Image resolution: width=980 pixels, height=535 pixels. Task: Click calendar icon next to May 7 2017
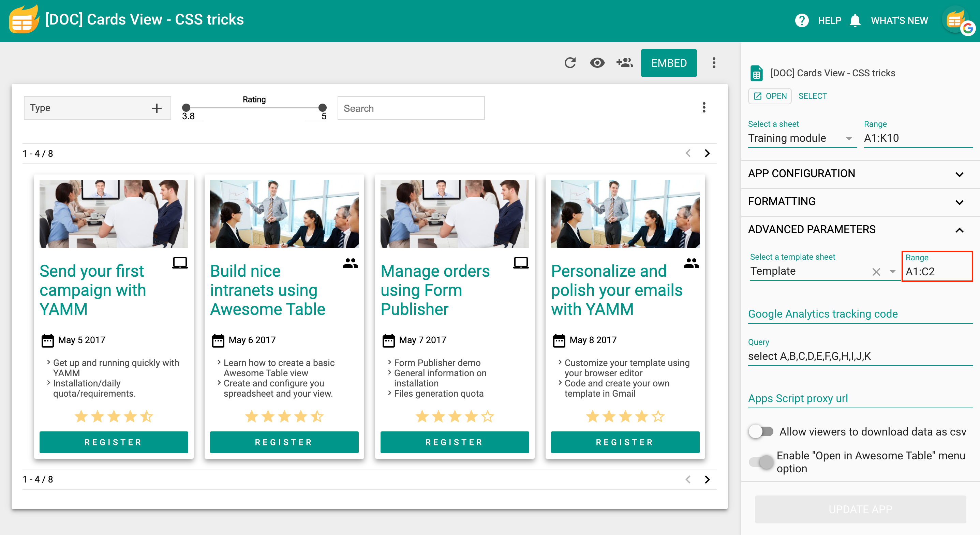point(388,340)
